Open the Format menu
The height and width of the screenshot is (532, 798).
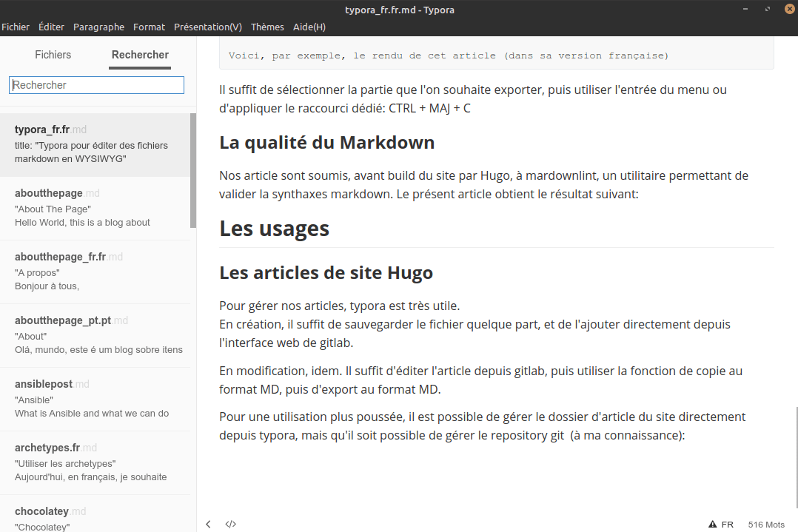click(149, 27)
